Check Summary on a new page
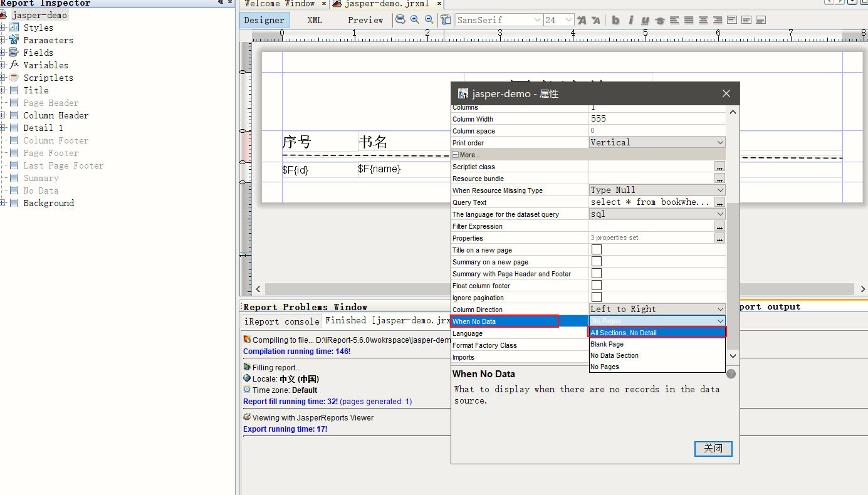The image size is (868, 495). click(x=596, y=261)
